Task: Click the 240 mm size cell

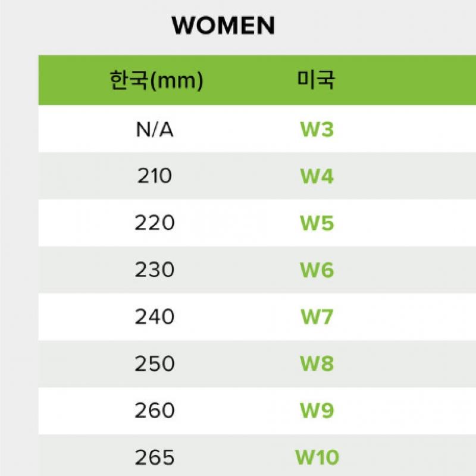Action: (x=154, y=317)
